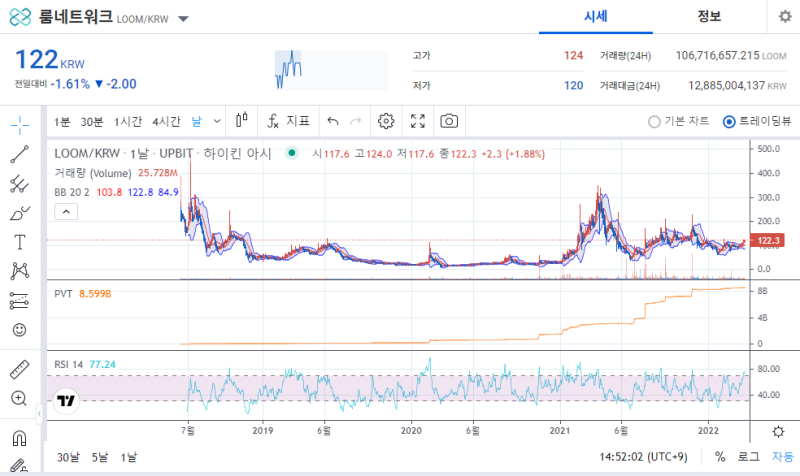Image resolution: width=800 pixels, height=476 pixels.
Task: Click the PVT indicator legend
Action: (63, 293)
